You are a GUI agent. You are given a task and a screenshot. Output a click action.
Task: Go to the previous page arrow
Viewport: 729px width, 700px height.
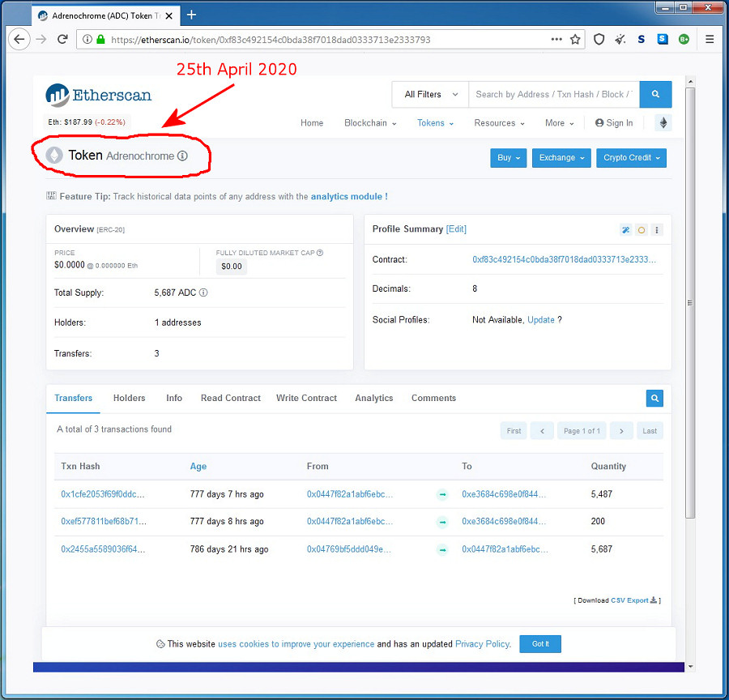point(542,431)
